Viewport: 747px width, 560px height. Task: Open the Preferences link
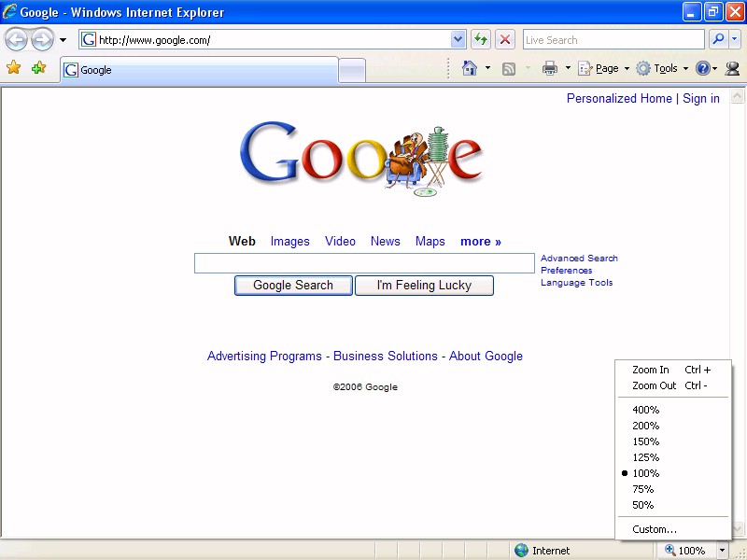(566, 271)
